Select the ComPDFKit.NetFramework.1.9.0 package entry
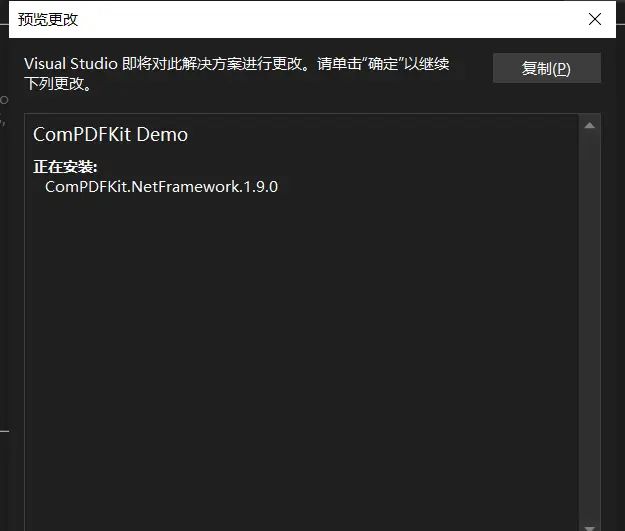The height and width of the screenshot is (531, 625). [161, 187]
